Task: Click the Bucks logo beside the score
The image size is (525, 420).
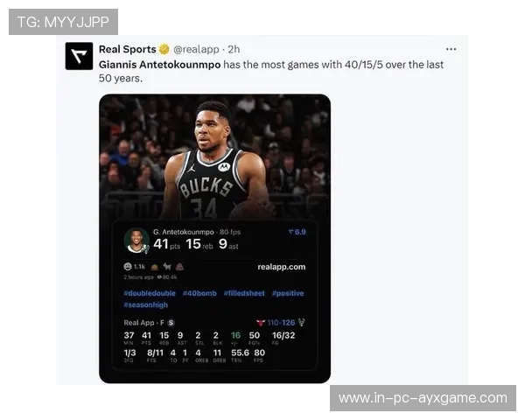Action: pyautogui.click(x=301, y=323)
